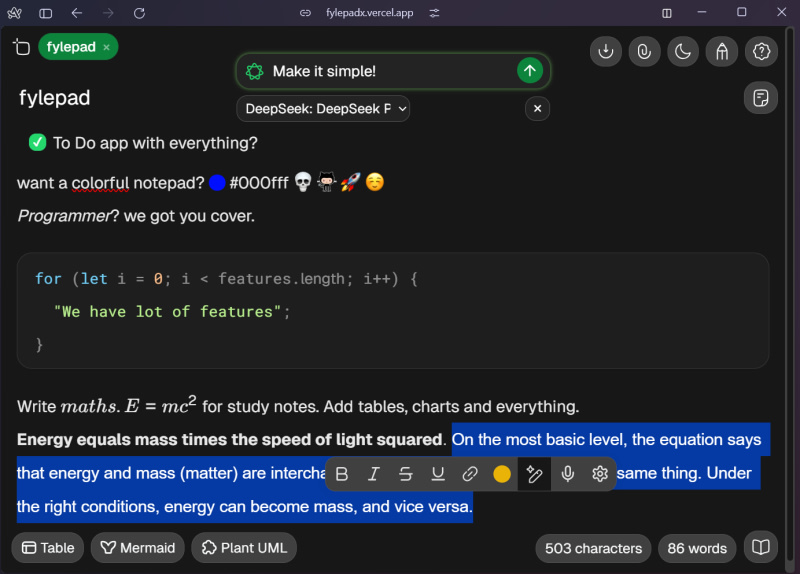The image size is (800, 574).
Task: Add a new tab with plus icon
Action: pyautogui.click(x=21, y=47)
